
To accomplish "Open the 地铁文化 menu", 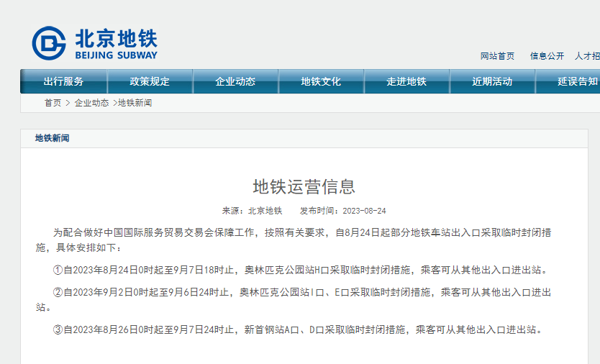I will coord(321,81).
